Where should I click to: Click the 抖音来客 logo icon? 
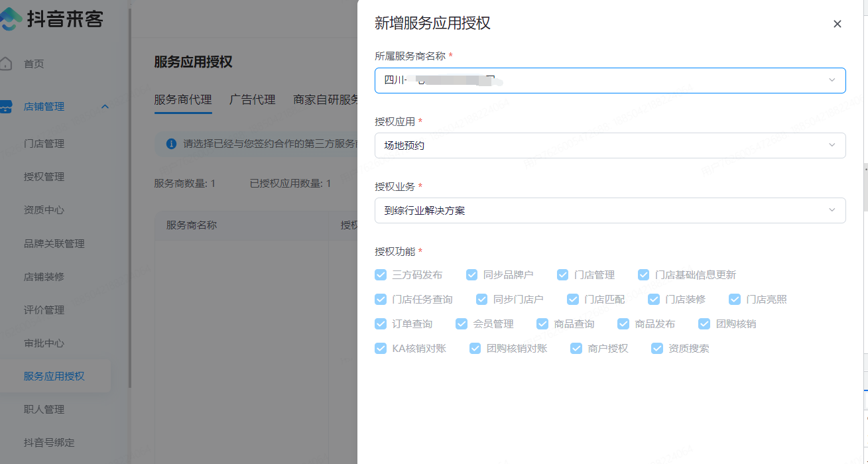point(10,19)
